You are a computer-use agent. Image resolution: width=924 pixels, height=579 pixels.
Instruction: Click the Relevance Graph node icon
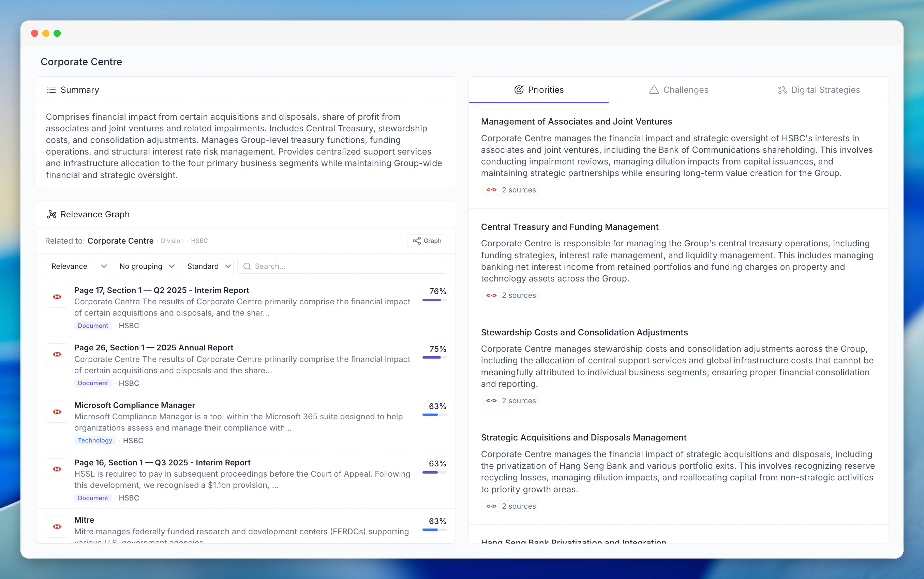click(51, 214)
